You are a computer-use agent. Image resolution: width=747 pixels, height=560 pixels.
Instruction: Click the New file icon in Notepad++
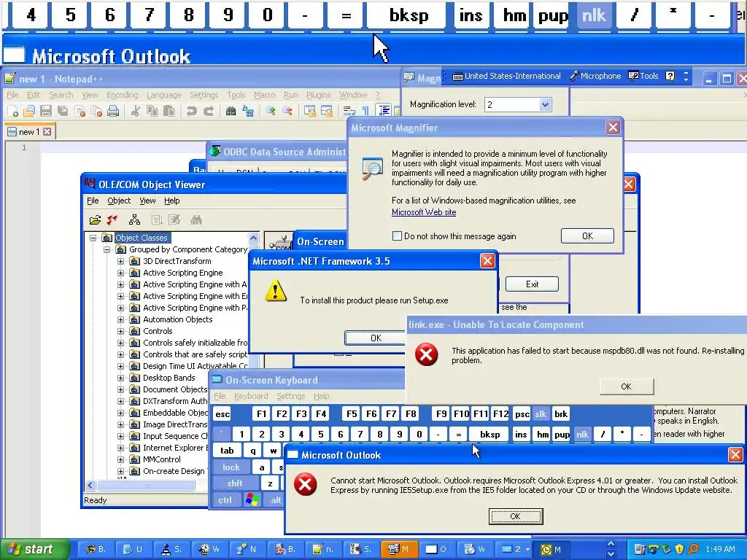(13, 112)
